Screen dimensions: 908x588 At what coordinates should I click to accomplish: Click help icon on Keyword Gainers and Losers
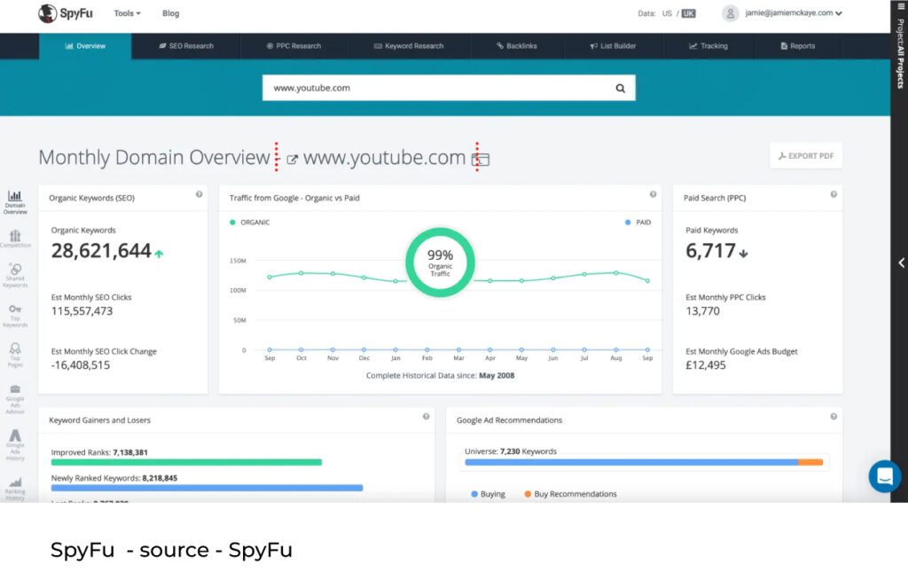pos(426,417)
